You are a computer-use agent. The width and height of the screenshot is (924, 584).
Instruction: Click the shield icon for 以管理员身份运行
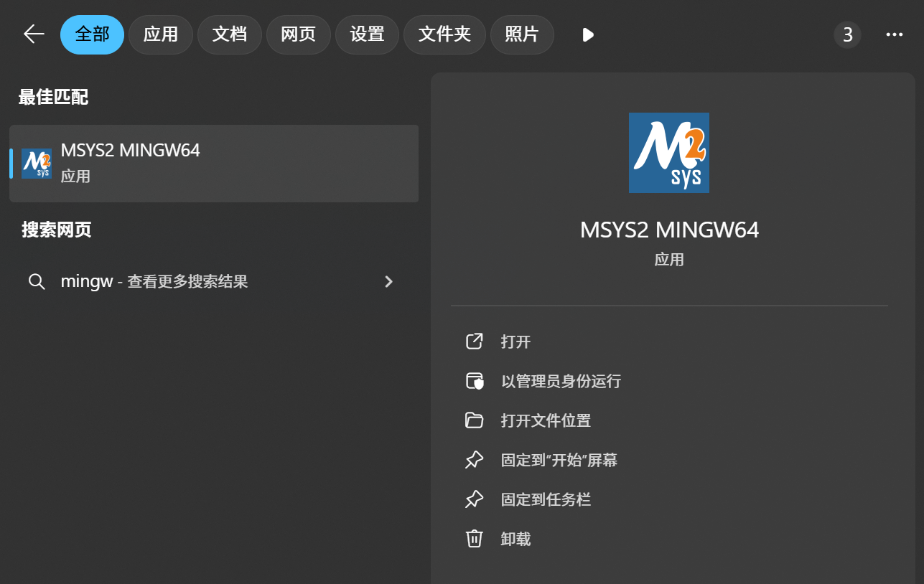[474, 381]
